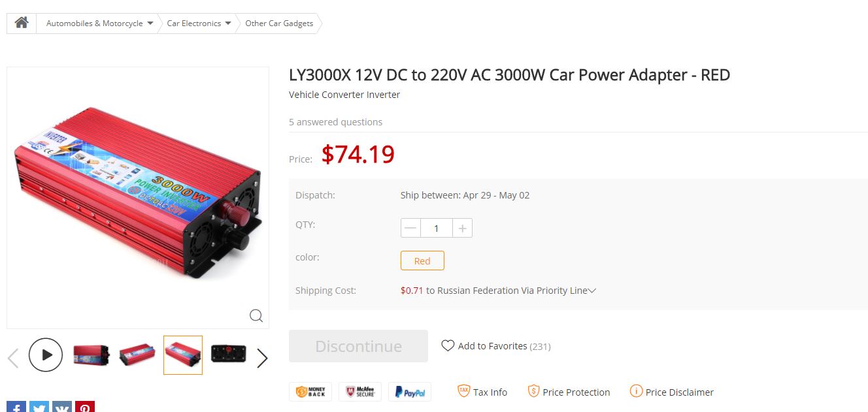Click the heart icon to favorite

[448, 346]
